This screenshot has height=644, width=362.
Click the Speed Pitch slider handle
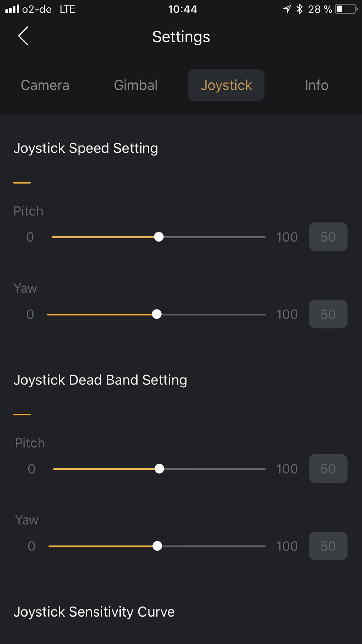click(159, 237)
